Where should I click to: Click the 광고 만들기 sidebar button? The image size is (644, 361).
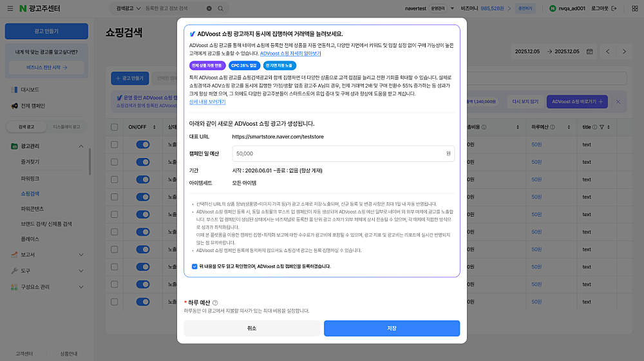(46, 31)
